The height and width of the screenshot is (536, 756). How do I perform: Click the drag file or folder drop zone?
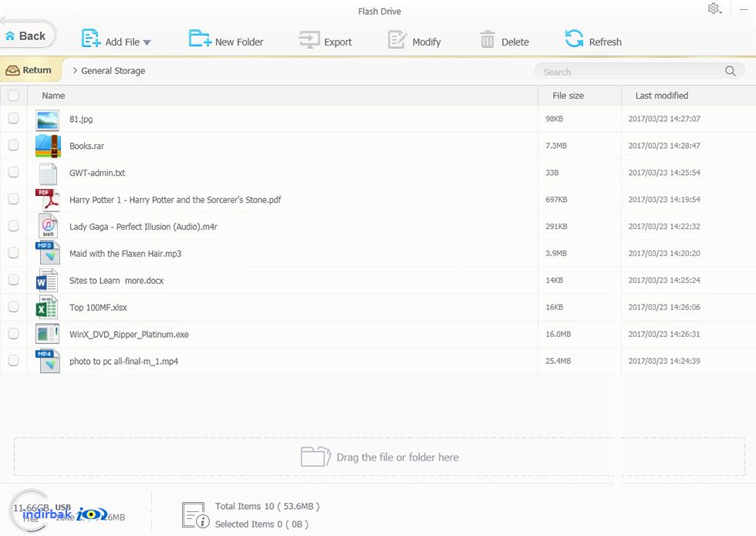point(380,457)
